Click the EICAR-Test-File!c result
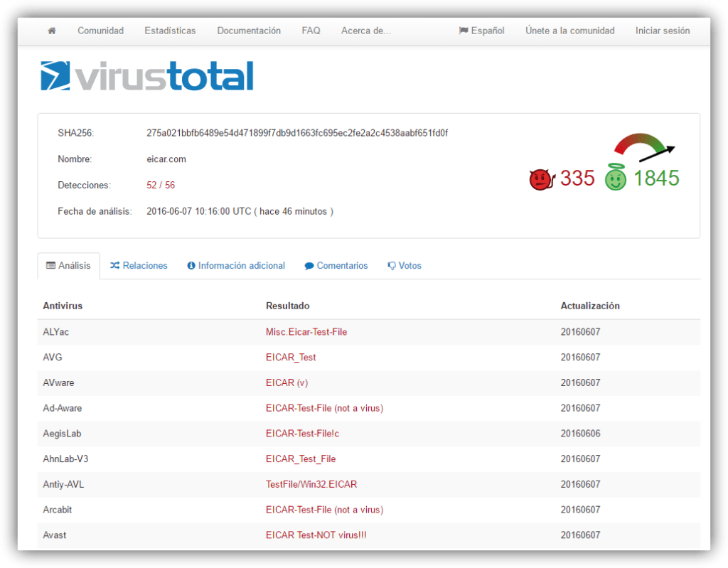 302,434
